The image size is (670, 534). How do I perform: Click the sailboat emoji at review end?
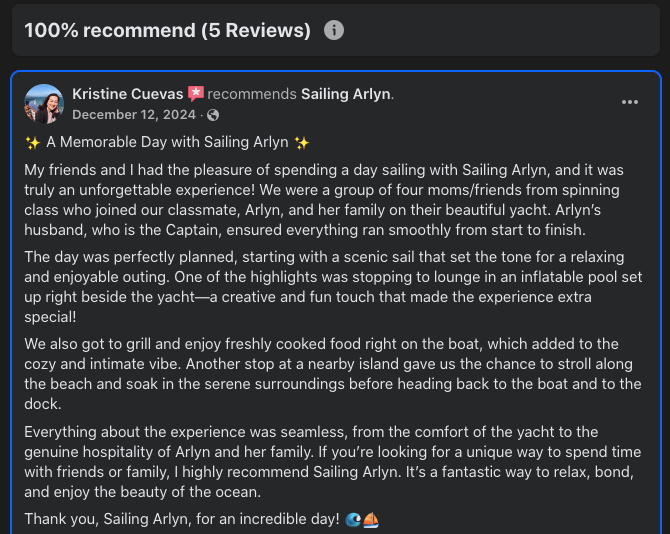pyautogui.click(x=369, y=520)
